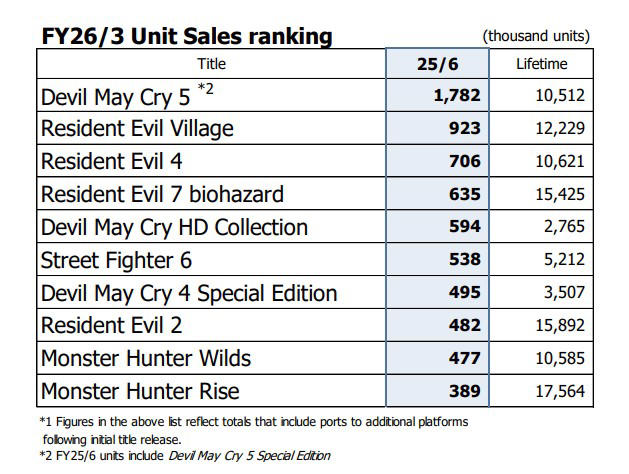Select the 17,564 lifetime figure
The height and width of the screenshot is (474, 629).
pos(560,391)
